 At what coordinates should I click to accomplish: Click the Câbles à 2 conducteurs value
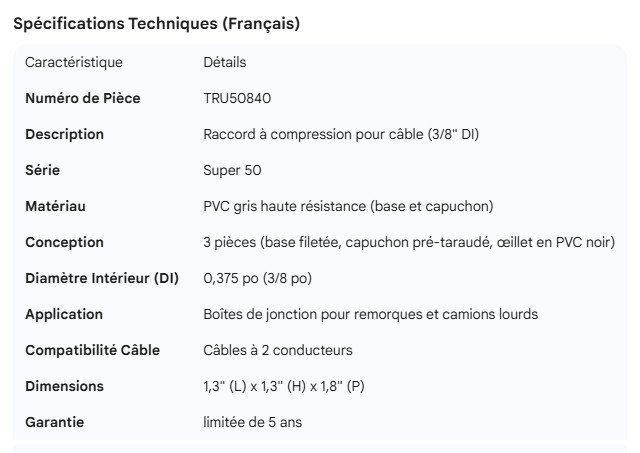point(277,350)
